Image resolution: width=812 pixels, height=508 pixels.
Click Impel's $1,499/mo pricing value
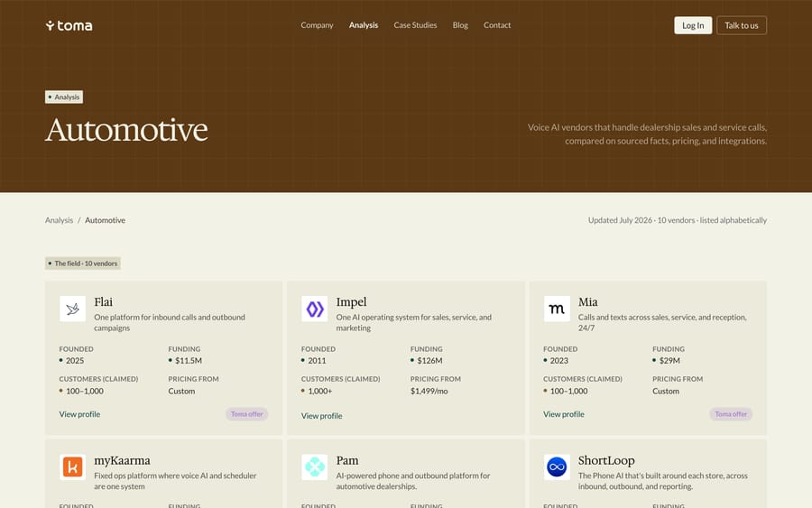point(429,391)
